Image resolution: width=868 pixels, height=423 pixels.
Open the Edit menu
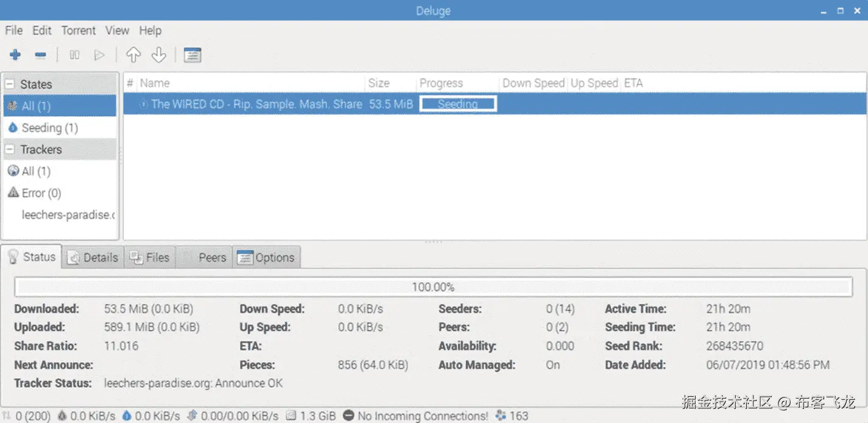tap(42, 30)
